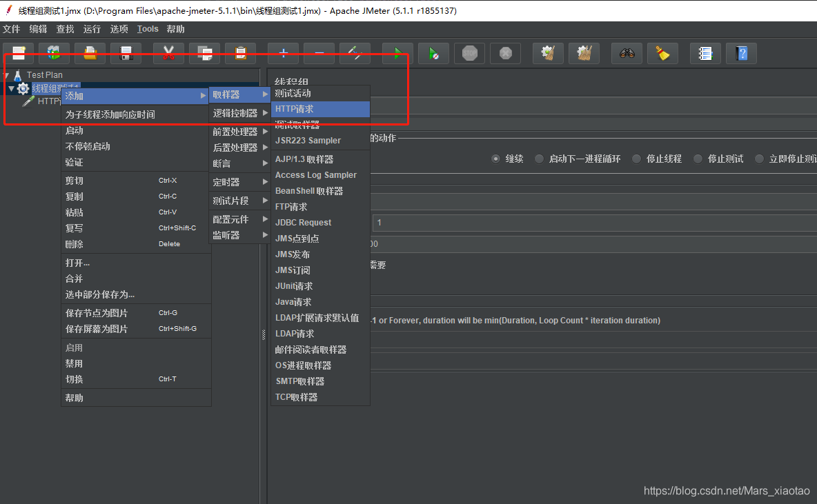The width and height of the screenshot is (817, 504).
Task: Click the Expand all plus icon
Action: coord(283,53)
